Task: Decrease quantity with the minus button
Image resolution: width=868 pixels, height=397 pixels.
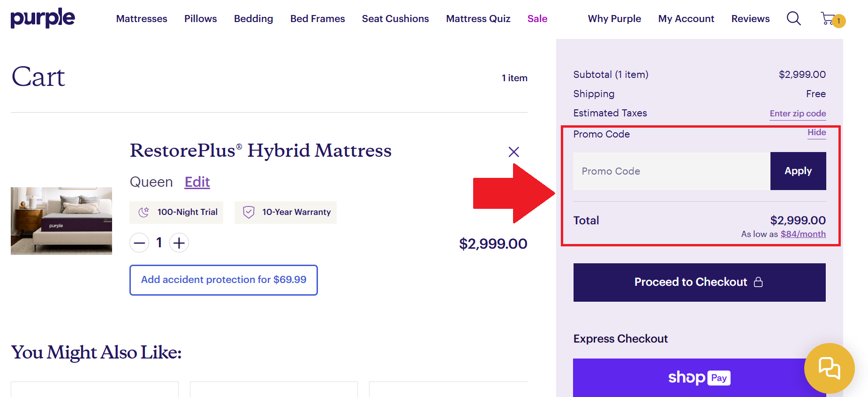Action: click(139, 243)
